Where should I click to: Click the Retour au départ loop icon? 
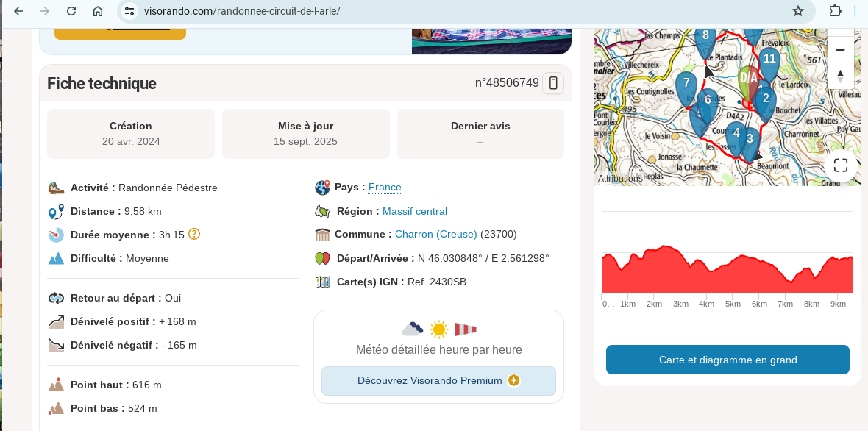[x=57, y=298]
